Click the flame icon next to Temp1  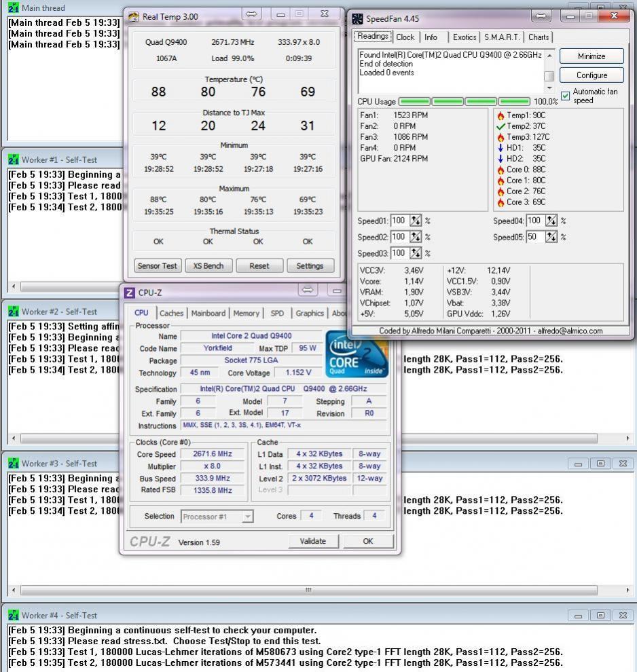point(500,115)
